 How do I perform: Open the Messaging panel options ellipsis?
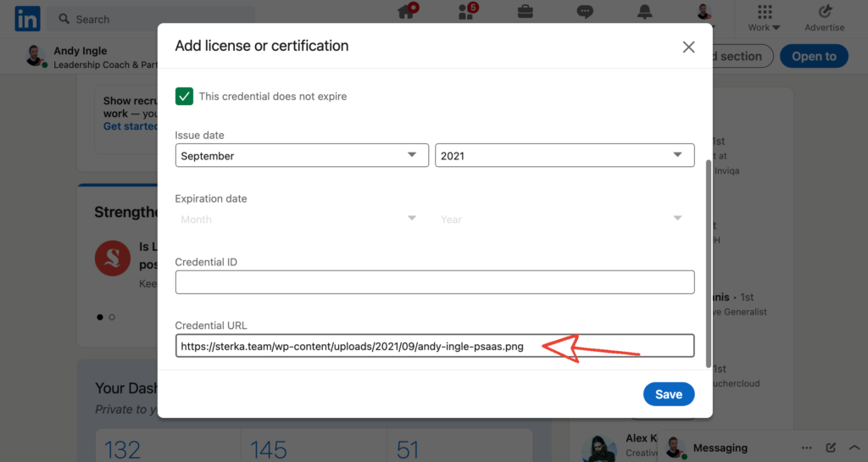pos(807,448)
